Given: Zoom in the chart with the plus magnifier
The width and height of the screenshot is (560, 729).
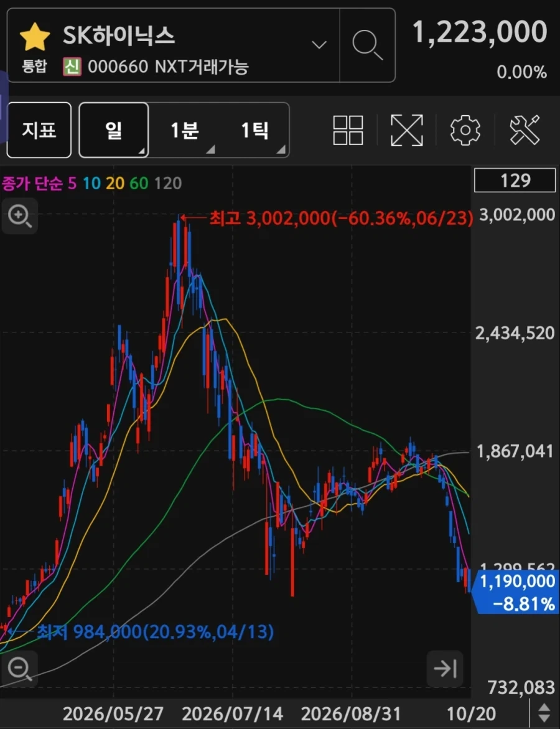Looking at the screenshot, I should [x=19, y=216].
